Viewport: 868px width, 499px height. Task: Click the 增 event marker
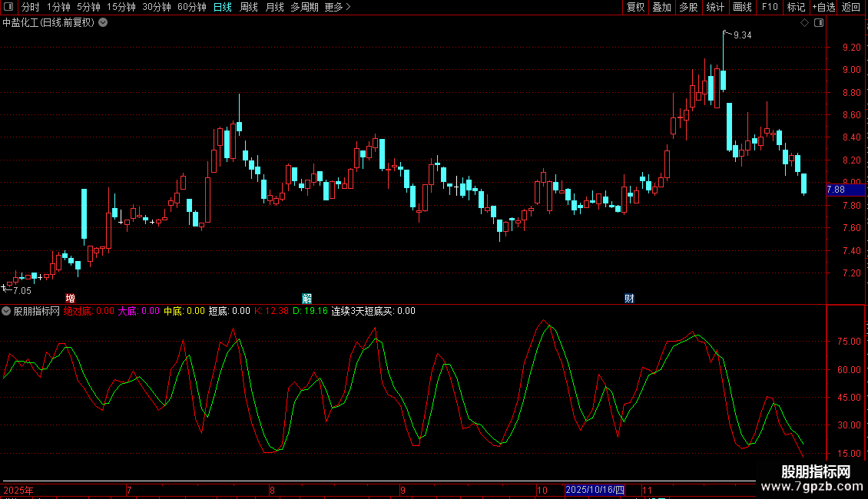[71, 299]
